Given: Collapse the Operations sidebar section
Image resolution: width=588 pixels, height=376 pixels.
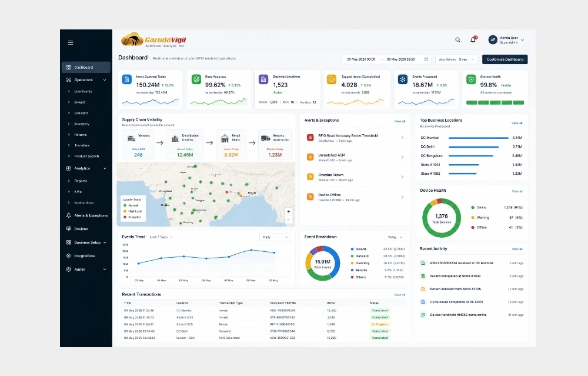Looking at the screenshot, I should click(x=105, y=80).
